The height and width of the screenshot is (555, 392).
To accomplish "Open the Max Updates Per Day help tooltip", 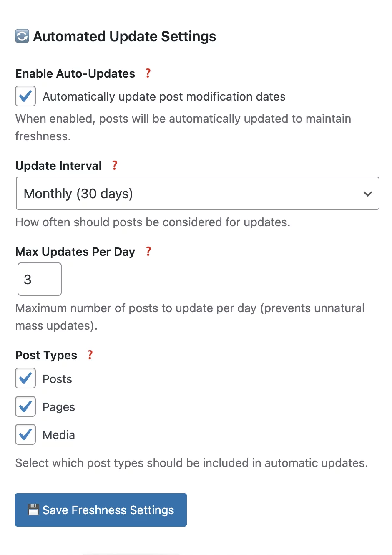I will pos(148,252).
